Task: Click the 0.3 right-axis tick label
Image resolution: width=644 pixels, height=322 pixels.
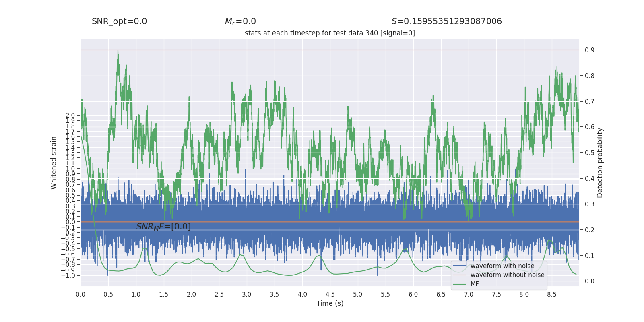Action: 590,204
